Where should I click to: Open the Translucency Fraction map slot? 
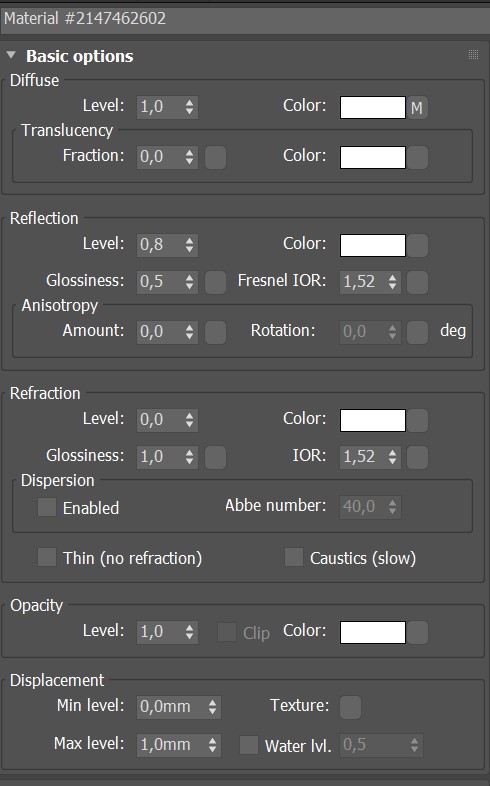coord(215,157)
